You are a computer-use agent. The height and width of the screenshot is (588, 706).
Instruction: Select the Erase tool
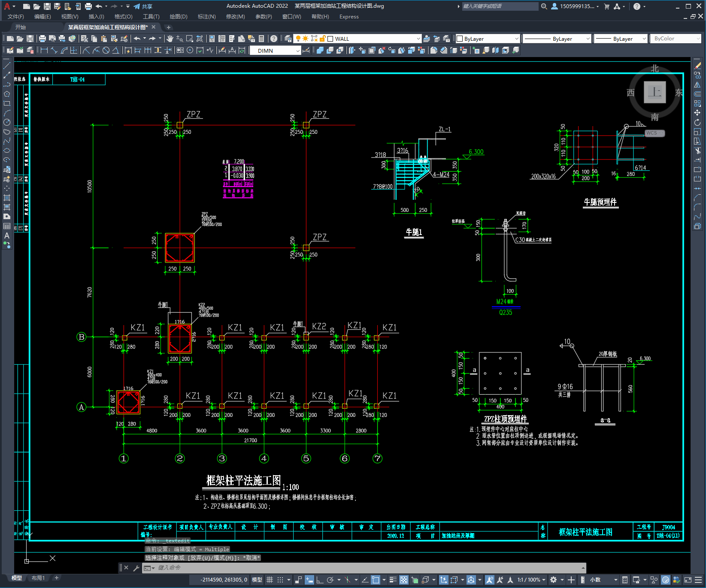(x=697, y=66)
